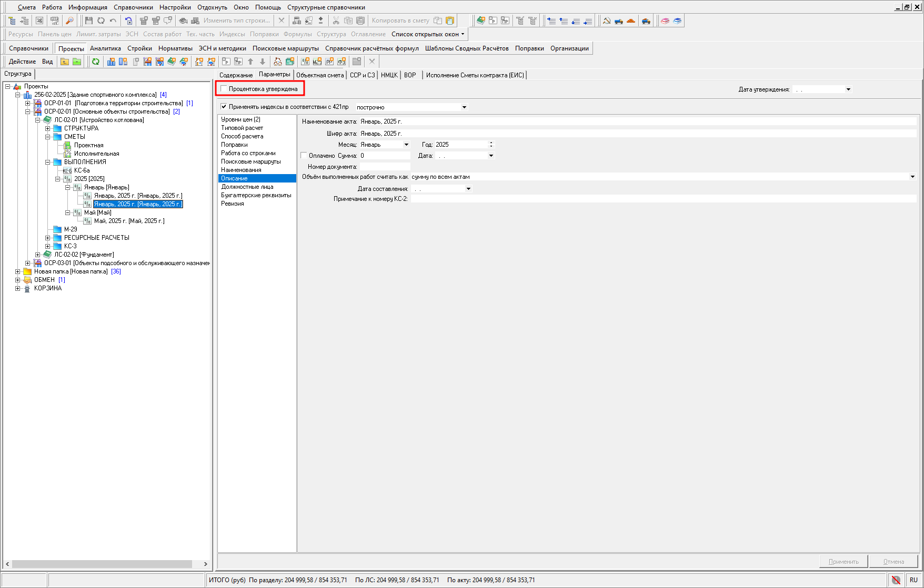Click the undo arrow icon
This screenshot has width=924, height=588.
pos(113,21)
